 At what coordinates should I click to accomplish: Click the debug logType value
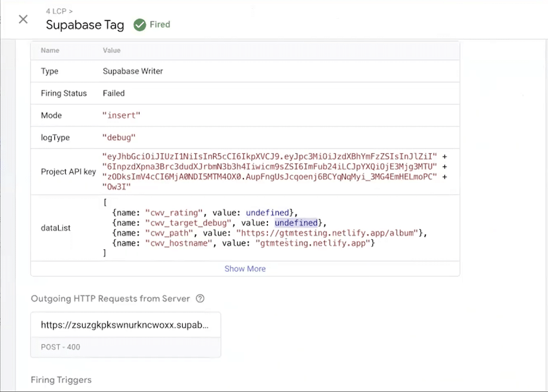click(x=118, y=137)
